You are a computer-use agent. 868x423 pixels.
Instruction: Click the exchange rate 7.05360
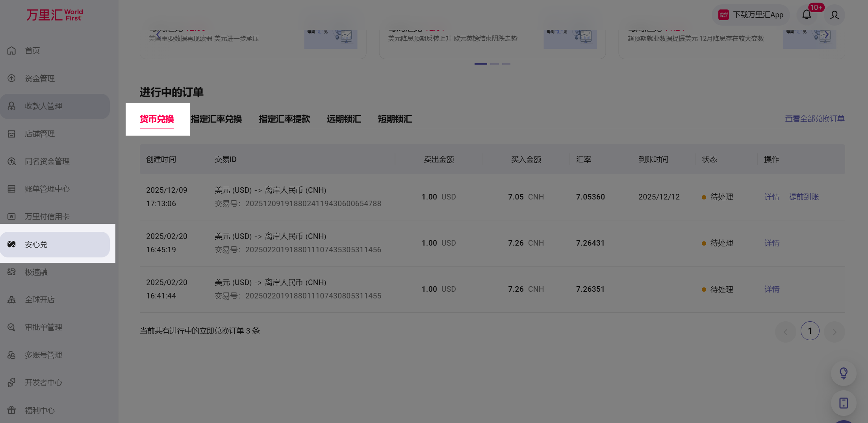[x=590, y=197]
